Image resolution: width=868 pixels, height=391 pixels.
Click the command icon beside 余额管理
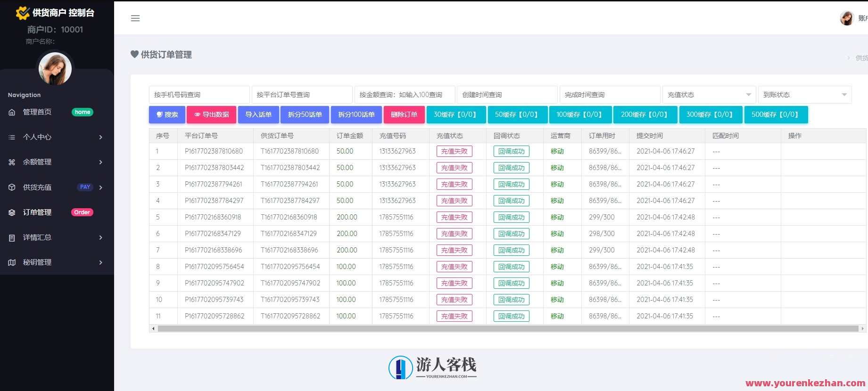click(x=12, y=162)
